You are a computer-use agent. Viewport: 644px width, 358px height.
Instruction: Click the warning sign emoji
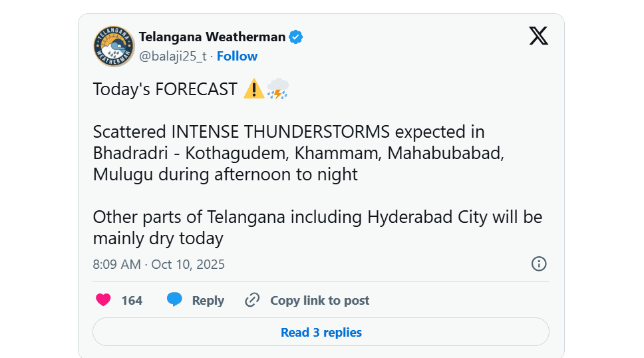coord(253,89)
